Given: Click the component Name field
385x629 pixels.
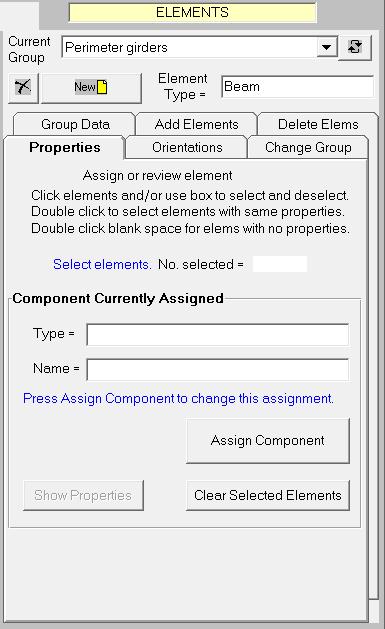Looking at the screenshot, I should click(x=218, y=369).
